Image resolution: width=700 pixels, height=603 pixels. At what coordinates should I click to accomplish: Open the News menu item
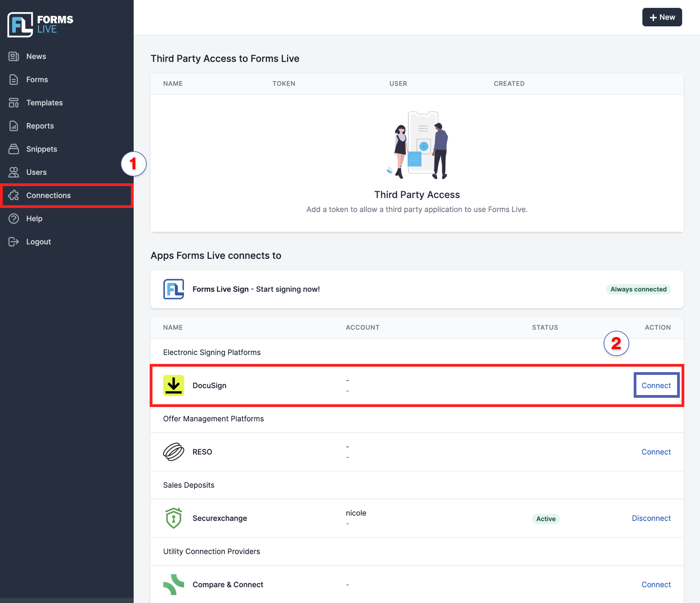pyautogui.click(x=67, y=56)
